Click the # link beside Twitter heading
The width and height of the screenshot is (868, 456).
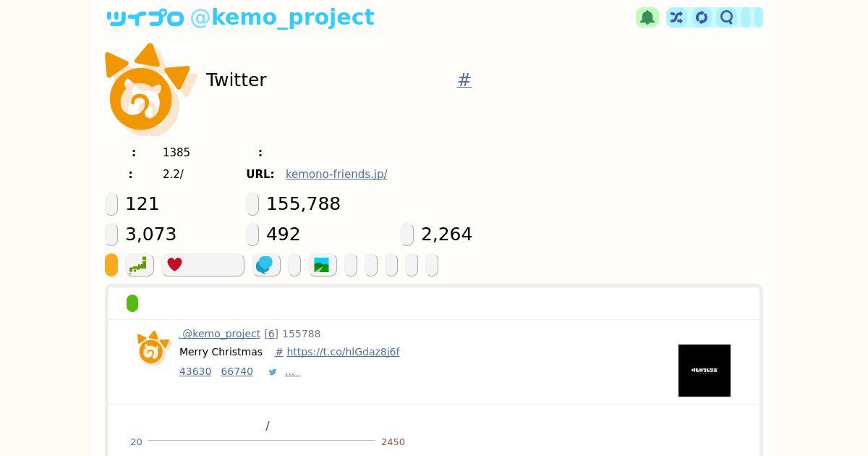(x=464, y=80)
